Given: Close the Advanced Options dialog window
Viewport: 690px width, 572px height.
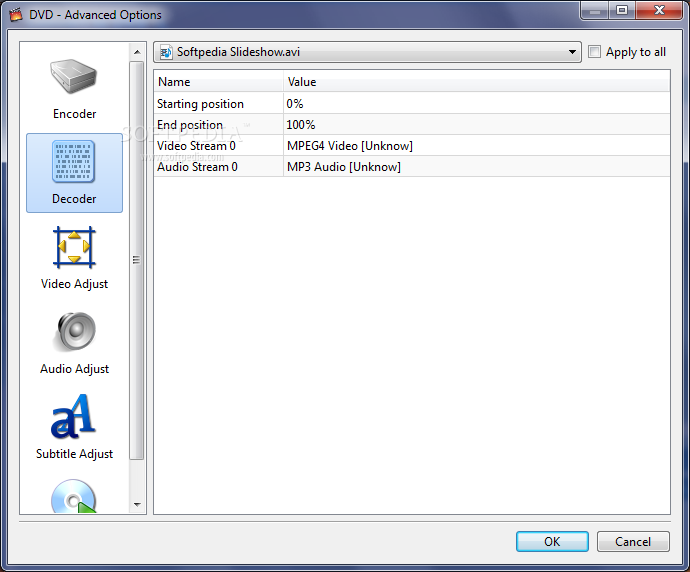Looking at the screenshot, I should click(x=659, y=10).
